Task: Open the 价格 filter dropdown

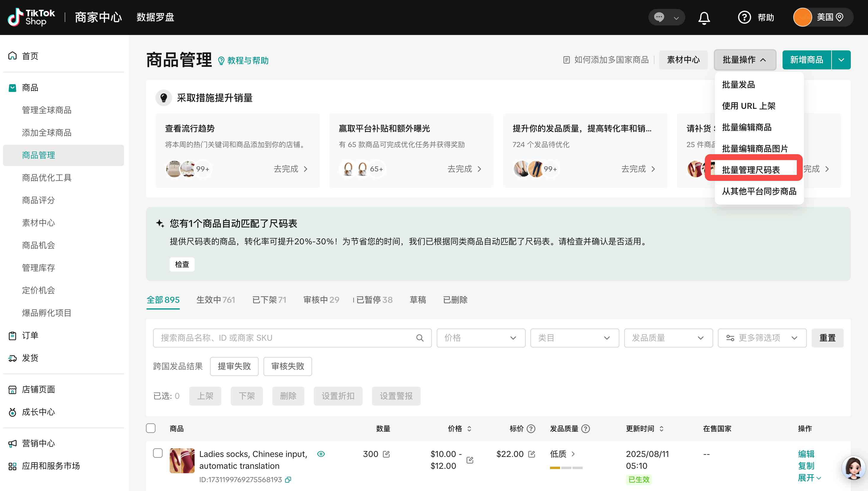Action: [x=481, y=338]
